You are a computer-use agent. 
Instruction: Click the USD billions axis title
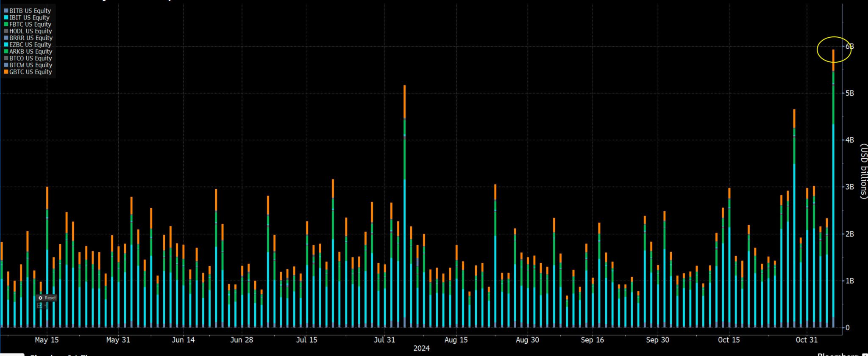(x=863, y=171)
